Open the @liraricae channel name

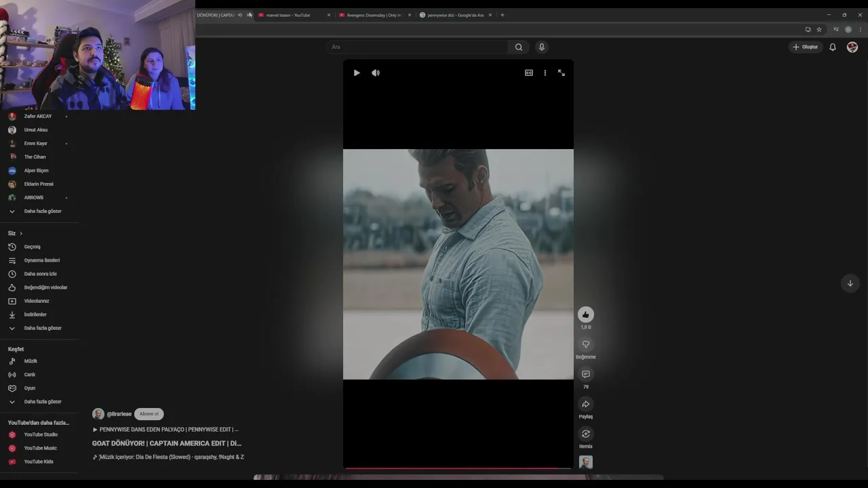(119, 414)
